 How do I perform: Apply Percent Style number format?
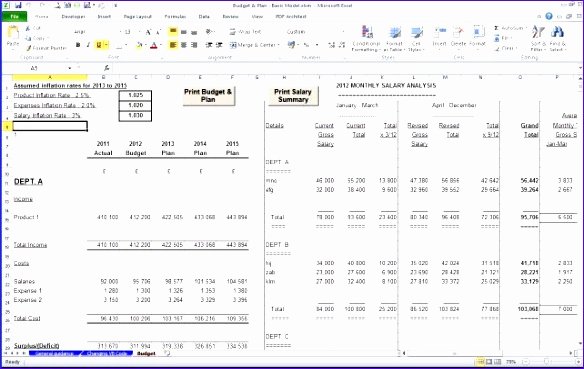(x=306, y=45)
